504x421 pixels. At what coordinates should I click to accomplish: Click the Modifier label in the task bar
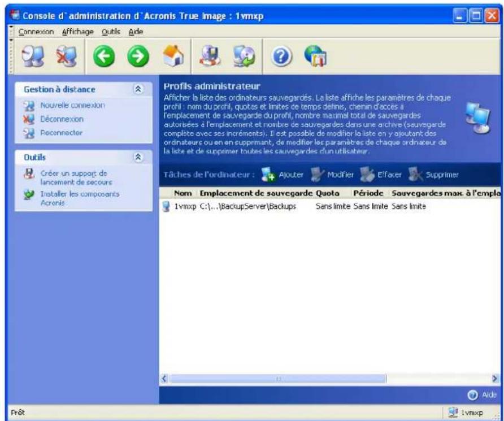340,175
